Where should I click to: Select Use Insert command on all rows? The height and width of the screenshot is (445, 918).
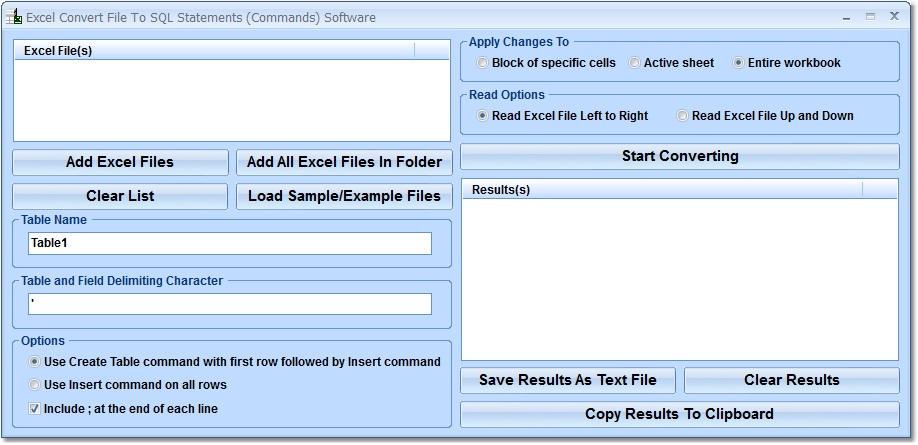(x=35, y=385)
